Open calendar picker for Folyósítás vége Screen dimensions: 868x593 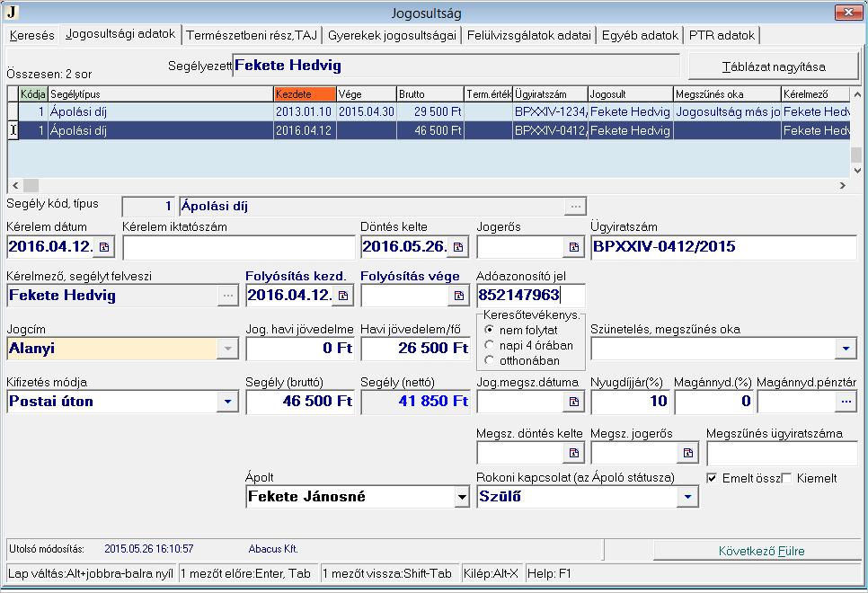pyautogui.click(x=458, y=295)
